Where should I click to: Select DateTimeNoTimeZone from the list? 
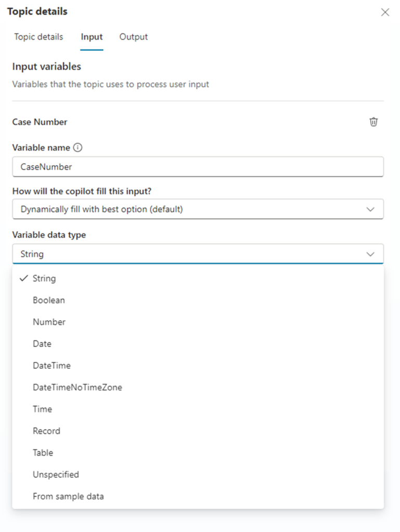tap(78, 388)
